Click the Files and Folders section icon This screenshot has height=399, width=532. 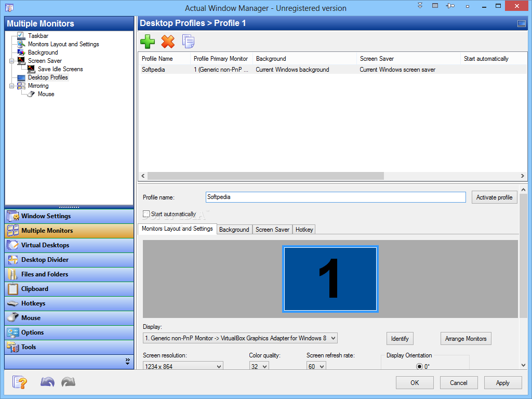pyautogui.click(x=13, y=274)
